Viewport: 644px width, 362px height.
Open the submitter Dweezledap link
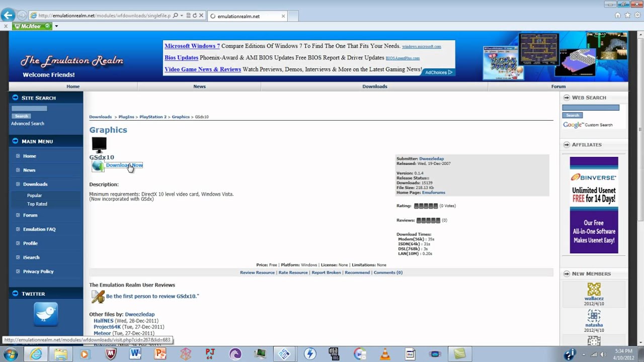pyautogui.click(x=432, y=159)
